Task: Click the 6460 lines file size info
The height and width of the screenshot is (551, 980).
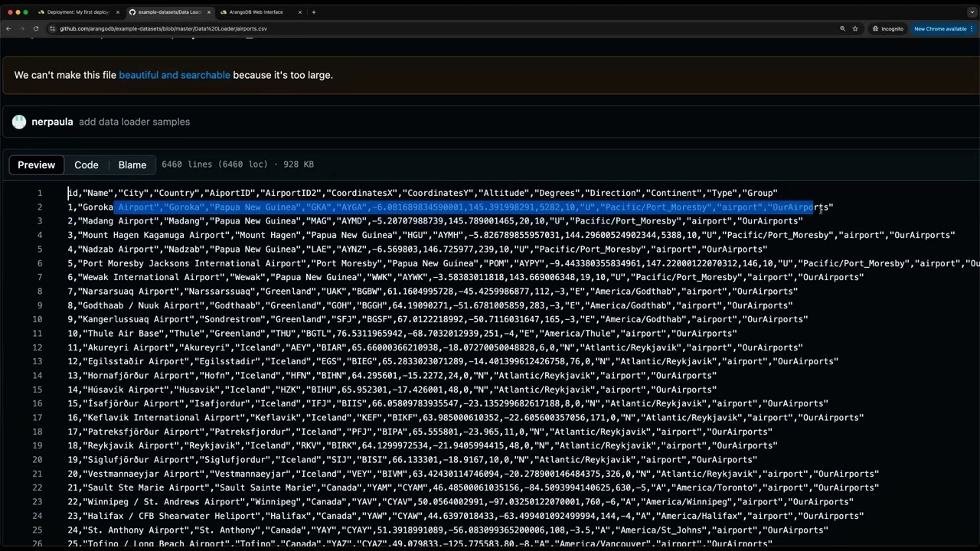Action: [x=238, y=165]
